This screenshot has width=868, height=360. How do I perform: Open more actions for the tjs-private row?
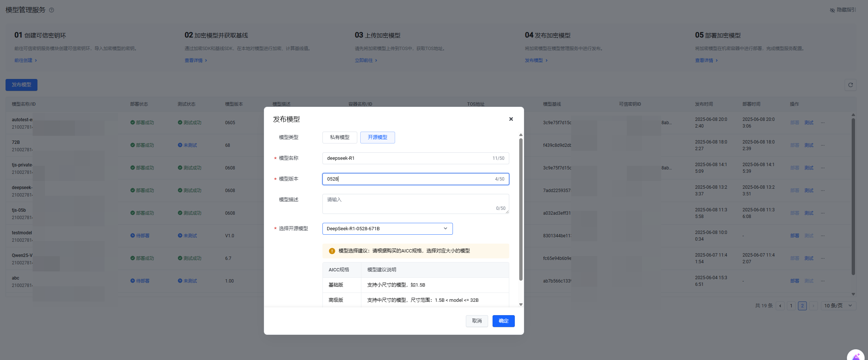point(823,168)
